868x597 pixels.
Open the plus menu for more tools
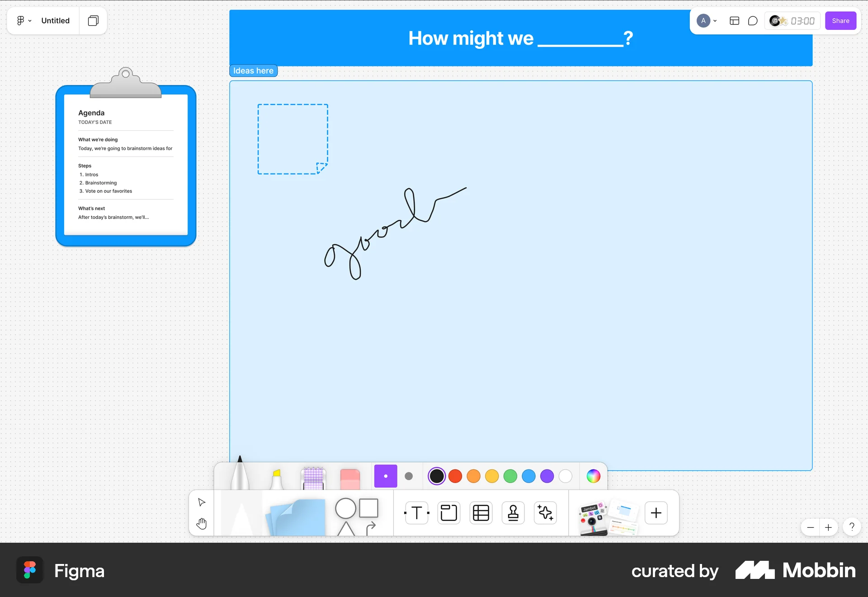[656, 512]
